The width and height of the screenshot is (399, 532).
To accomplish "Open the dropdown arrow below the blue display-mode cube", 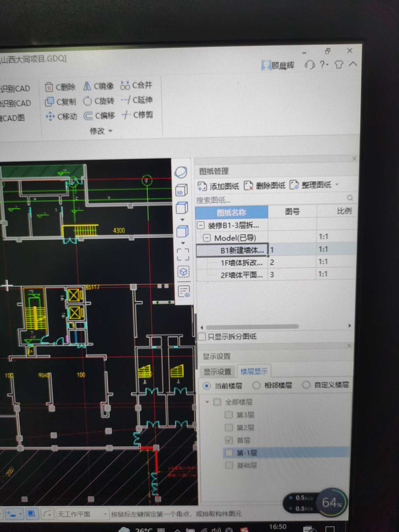I will 183,243.
